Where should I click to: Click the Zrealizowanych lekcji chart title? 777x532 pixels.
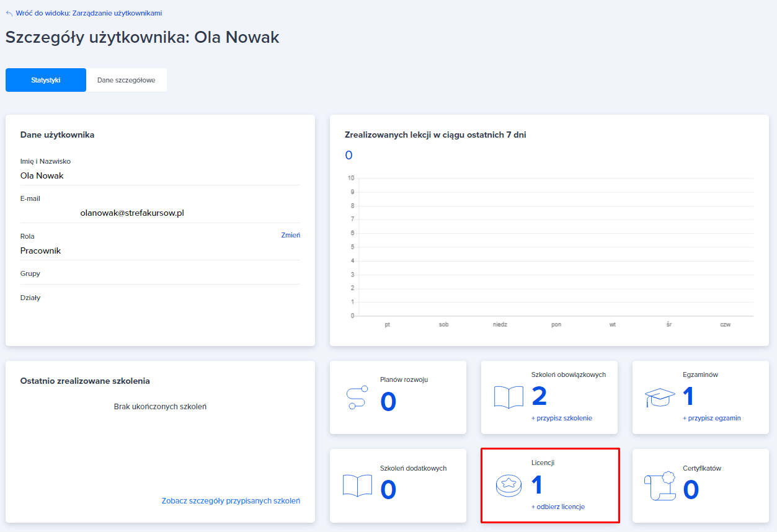pos(435,135)
